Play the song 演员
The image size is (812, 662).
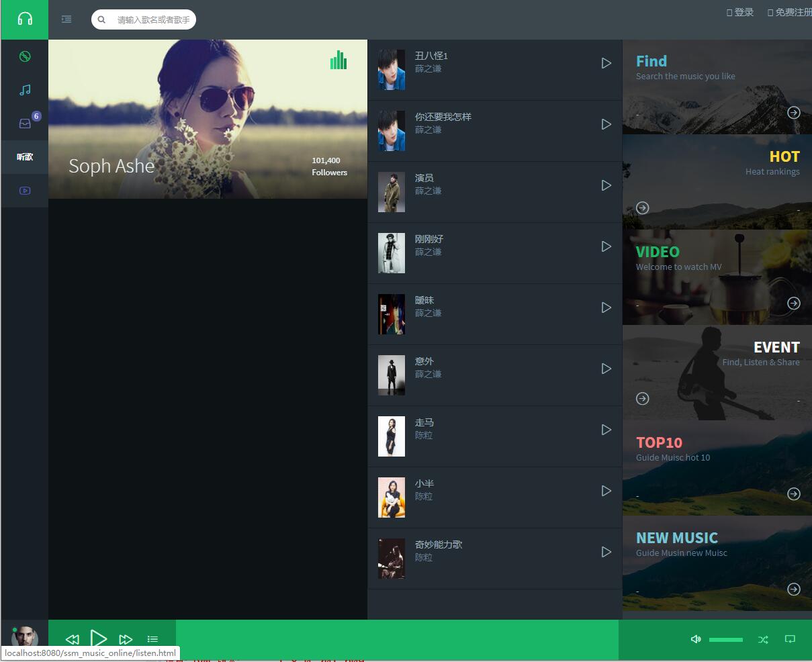click(x=606, y=185)
